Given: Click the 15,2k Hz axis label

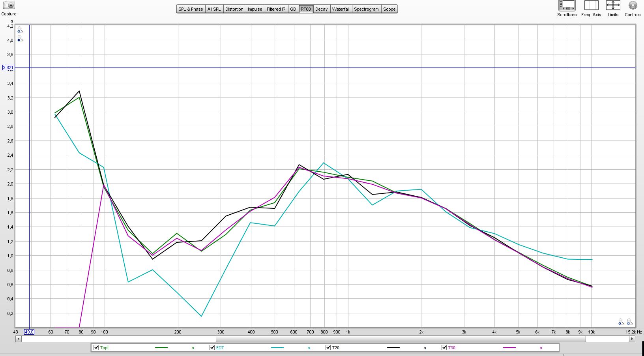Looking at the screenshot, I should tap(634, 332).
